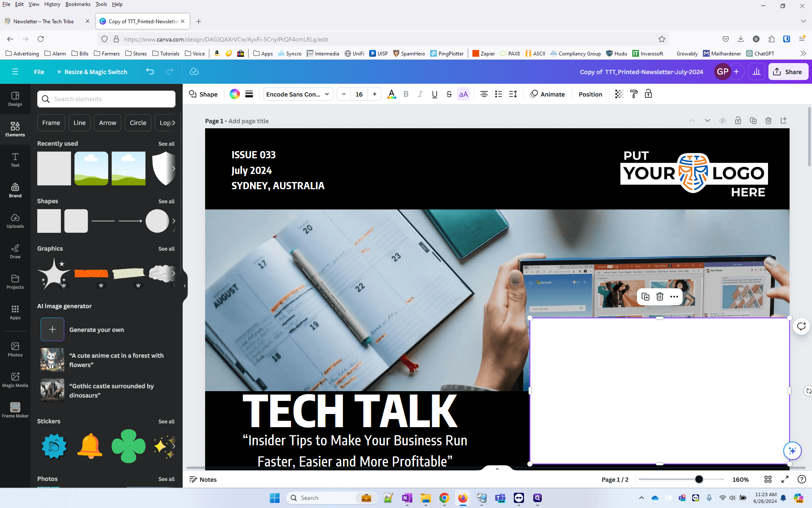Image resolution: width=812 pixels, height=508 pixels.
Task: Select the Circle element chip
Action: [x=138, y=123]
